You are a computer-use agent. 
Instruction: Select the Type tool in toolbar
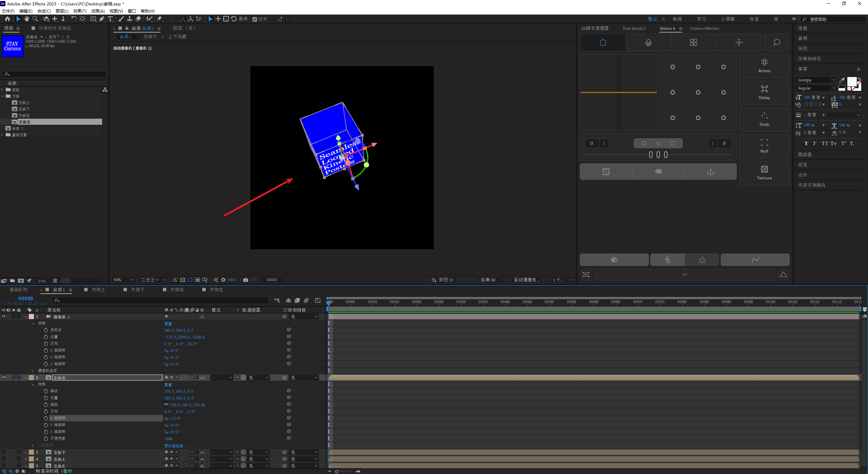[110, 19]
